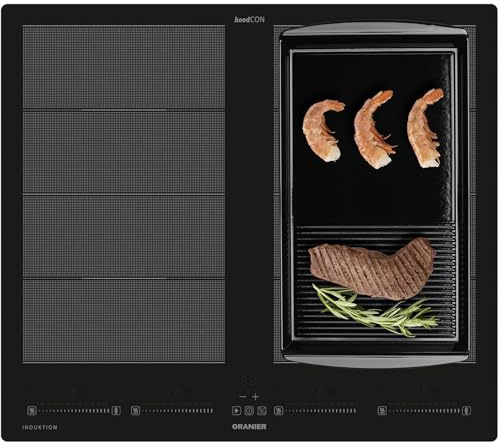Increase the timer with the plus button
Image resolution: width=500 pixels, height=448 pixels.
[256, 397]
